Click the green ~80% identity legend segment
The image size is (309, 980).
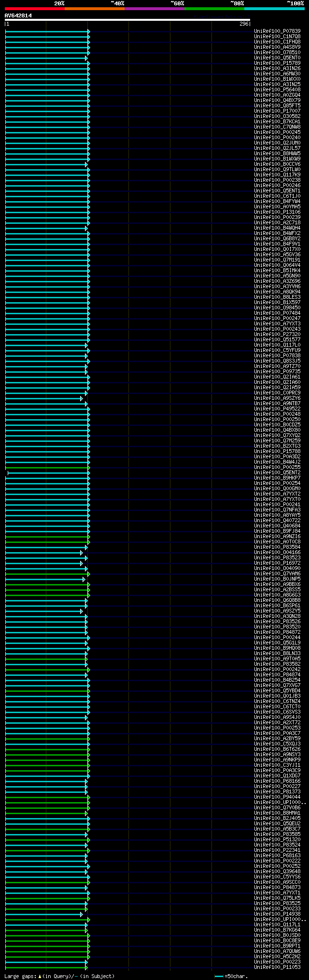pyautogui.click(x=214, y=9)
